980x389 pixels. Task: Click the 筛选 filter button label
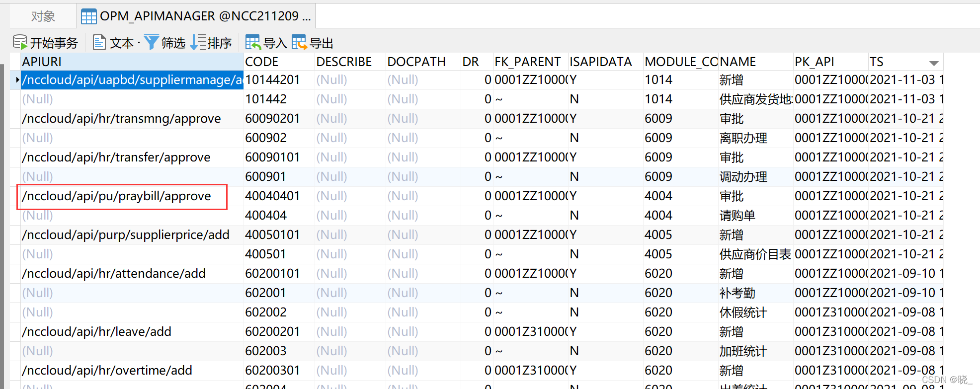[x=173, y=43]
